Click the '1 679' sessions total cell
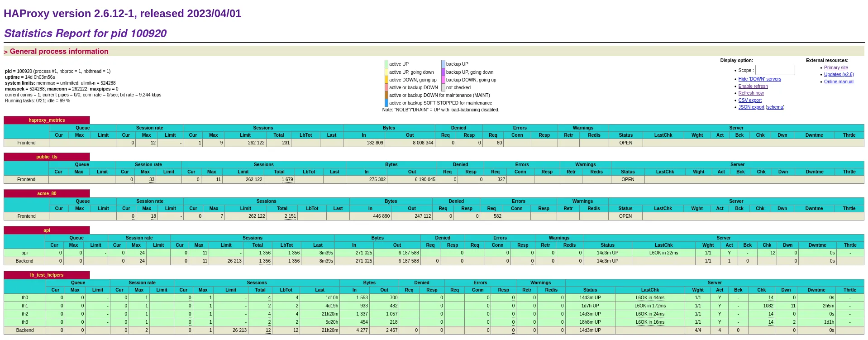 (279, 180)
